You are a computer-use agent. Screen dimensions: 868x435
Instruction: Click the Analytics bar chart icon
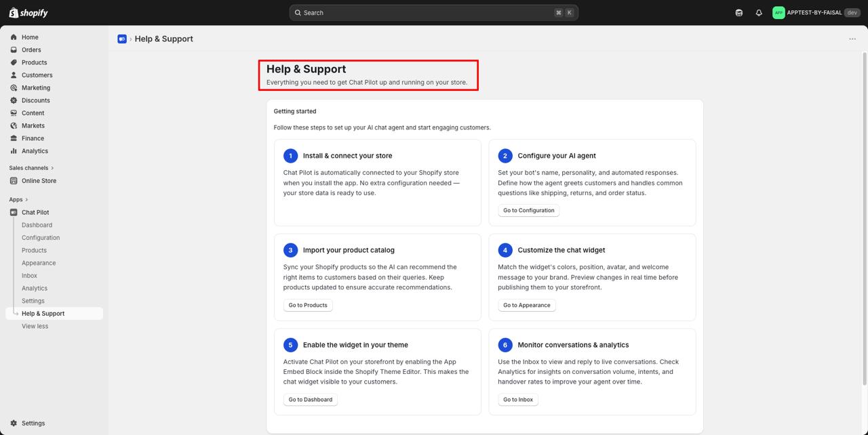pyautogui.click(x=14, y=151)
